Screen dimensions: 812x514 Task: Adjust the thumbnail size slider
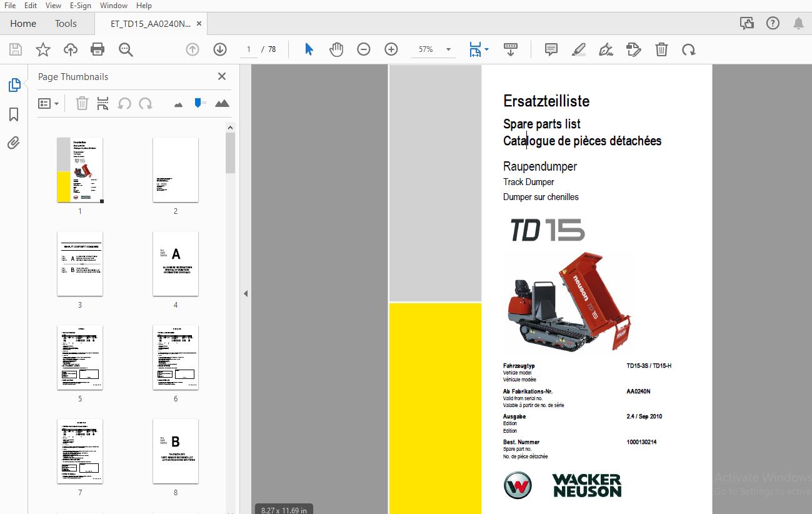pos(199,103)
